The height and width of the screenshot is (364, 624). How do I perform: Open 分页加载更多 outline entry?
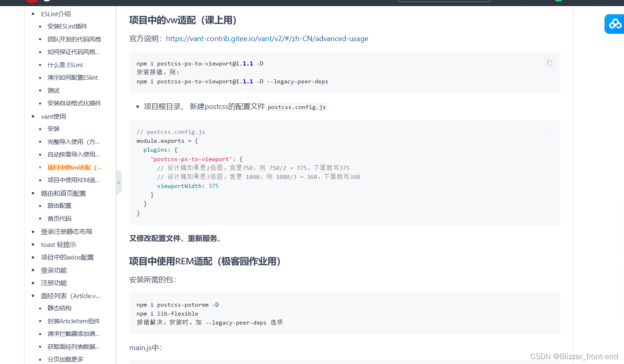click(65, 360)
